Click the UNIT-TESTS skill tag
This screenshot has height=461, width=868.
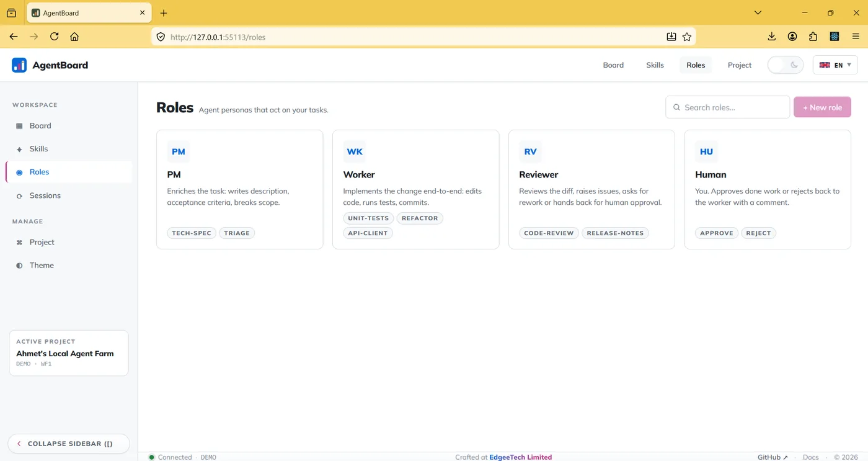tap(368, 218)
